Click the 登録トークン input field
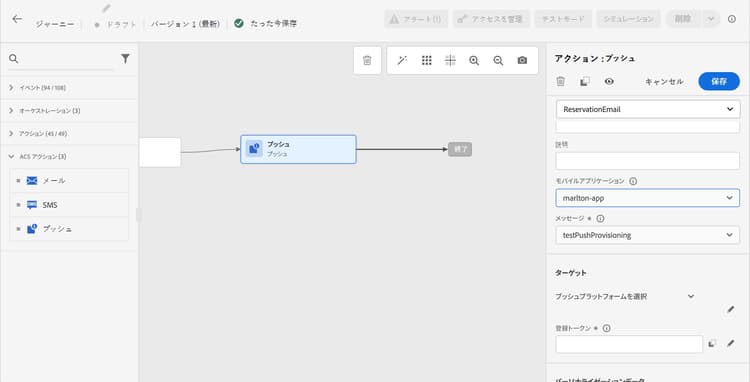 click(629, 344)
